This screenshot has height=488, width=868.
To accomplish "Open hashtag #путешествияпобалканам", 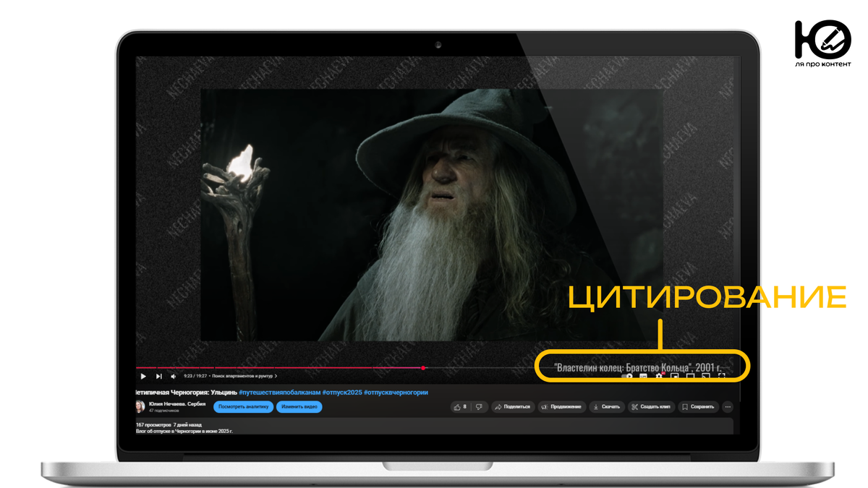I will click(x=279, y=393).
